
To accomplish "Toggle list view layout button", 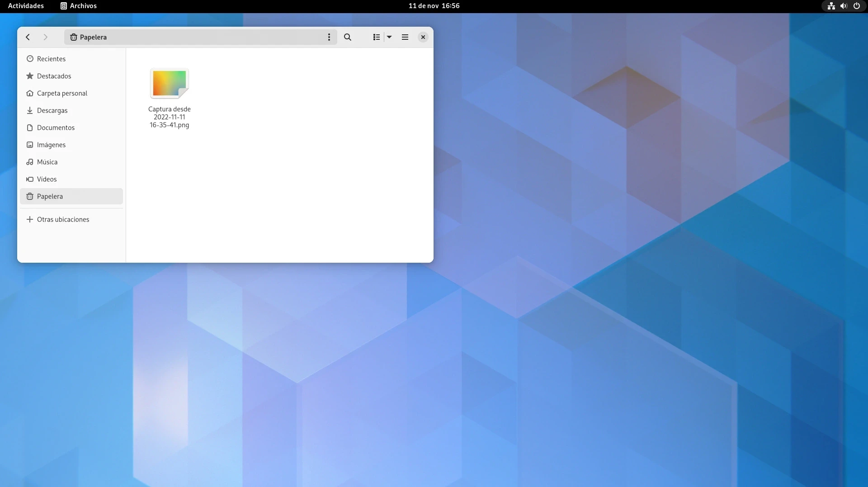I will coord(376,37).
